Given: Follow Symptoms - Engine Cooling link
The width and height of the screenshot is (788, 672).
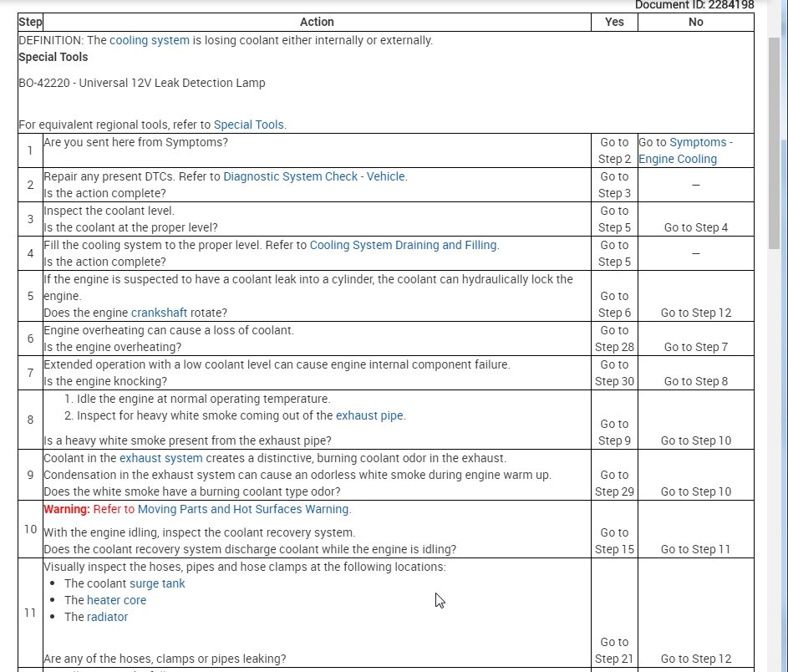Looking at the screenshot, I should point(685,150).
